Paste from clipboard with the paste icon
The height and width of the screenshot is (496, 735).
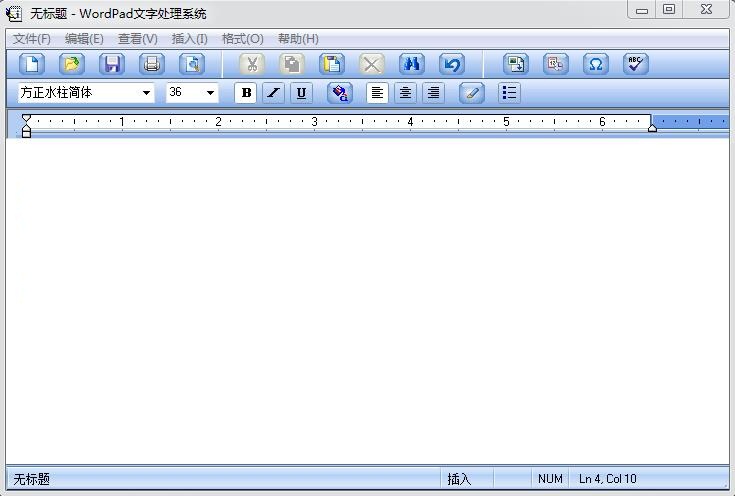coord(332,64)
